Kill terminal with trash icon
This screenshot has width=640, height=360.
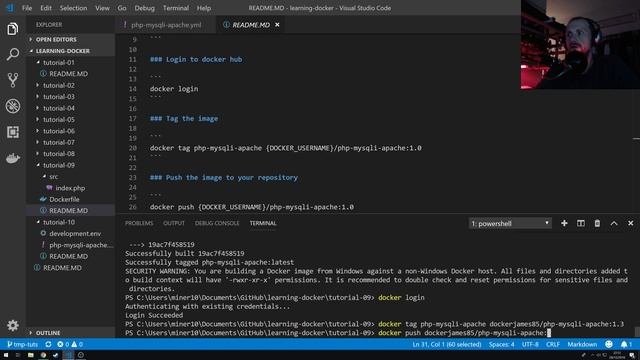(x=597, y=223)
